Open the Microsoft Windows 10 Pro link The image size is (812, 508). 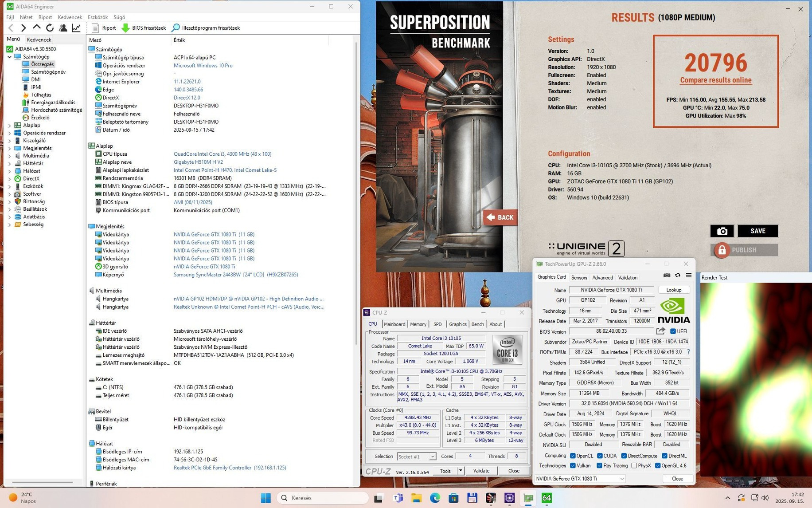point(203,66)
